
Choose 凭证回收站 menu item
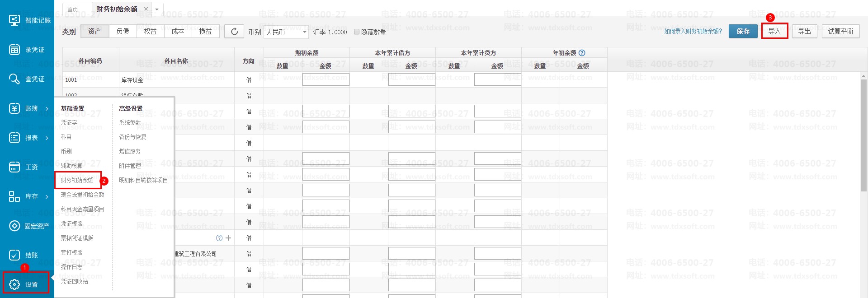pos(74,281)
